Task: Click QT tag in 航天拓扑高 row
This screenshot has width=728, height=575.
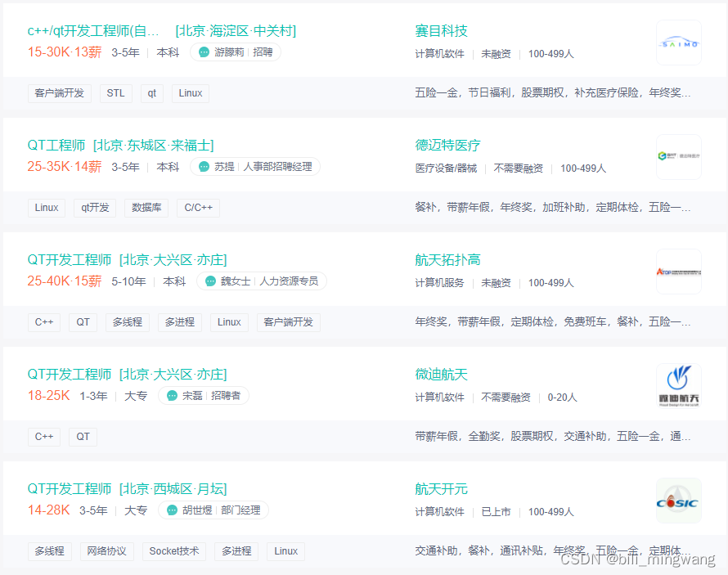Action: tap(83, 322)
